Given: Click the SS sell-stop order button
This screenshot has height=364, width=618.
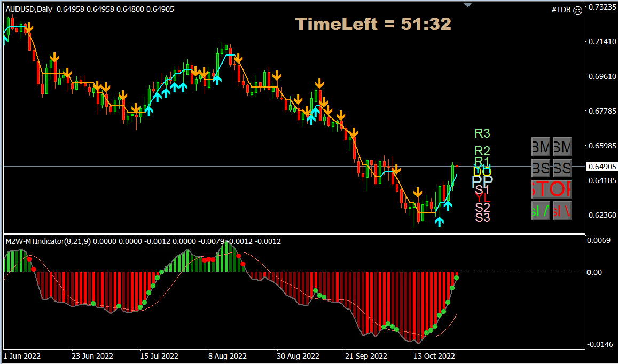Looking at the screenshot, I should 561,167.
